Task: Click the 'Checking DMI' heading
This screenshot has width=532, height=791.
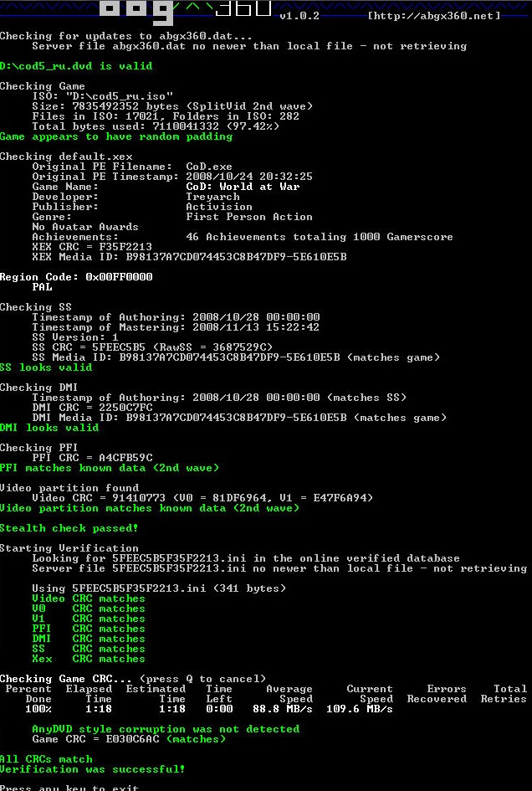Action: [x=38, y=388]
